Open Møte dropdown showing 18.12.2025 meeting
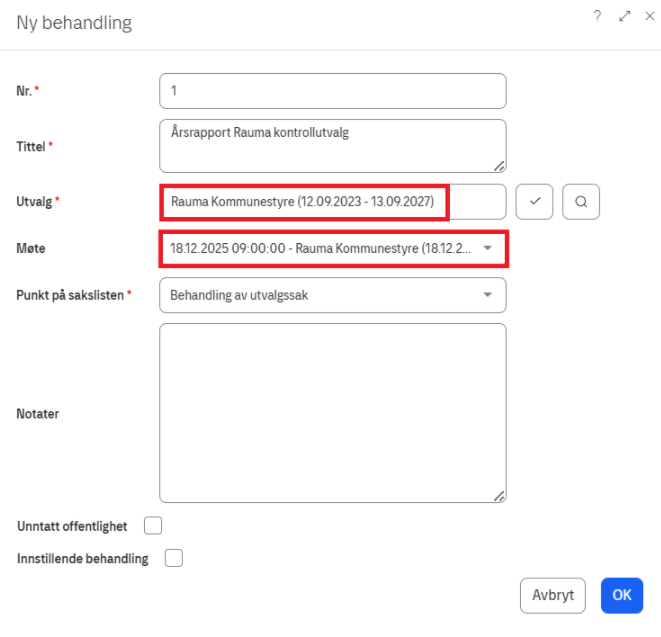Screen dimensions: 661x637 320,248
